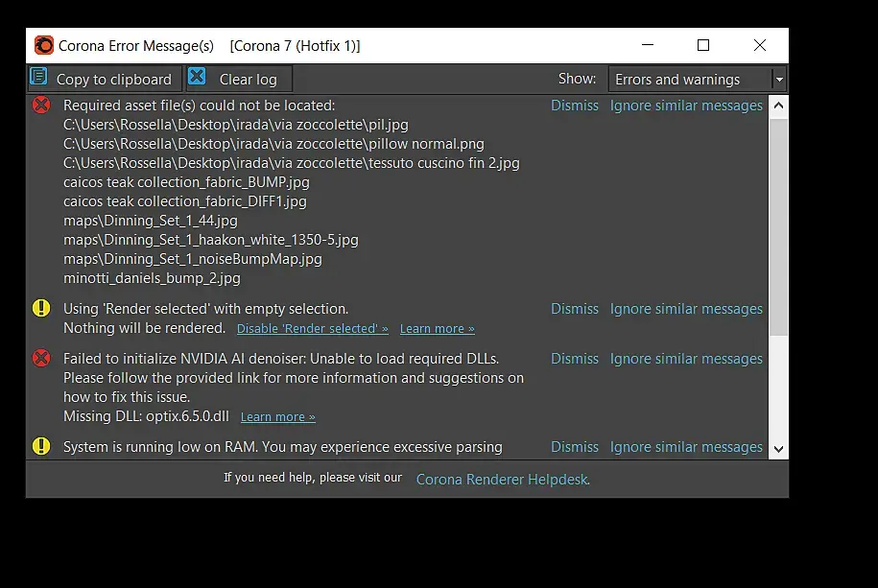This screenshot has width=878, height=588.
Task: Select maps\Dinning_Set_1_44.jpg line
Action: pyautogui.click(x=151, y=221)
